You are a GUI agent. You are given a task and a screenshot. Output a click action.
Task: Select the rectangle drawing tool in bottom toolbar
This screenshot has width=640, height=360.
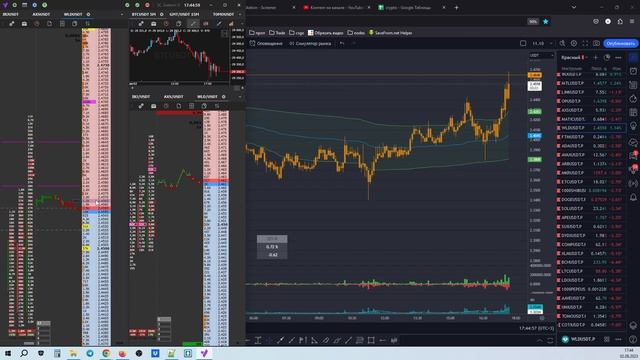coord(371,340)
